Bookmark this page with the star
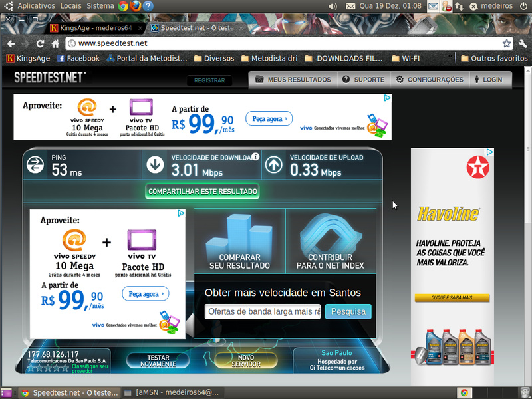This screenshot has height=399, width=532. click(x=507, y=43)
